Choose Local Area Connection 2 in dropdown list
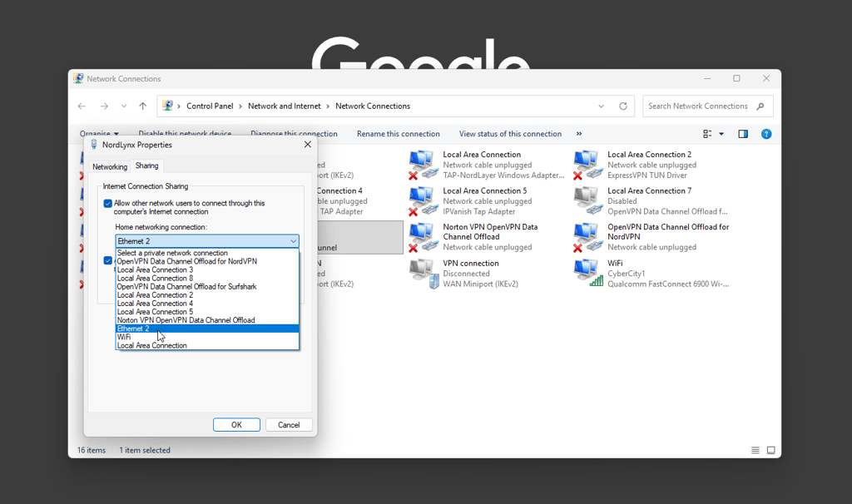This screenshot has width=852, height=504. coord(207,295)
